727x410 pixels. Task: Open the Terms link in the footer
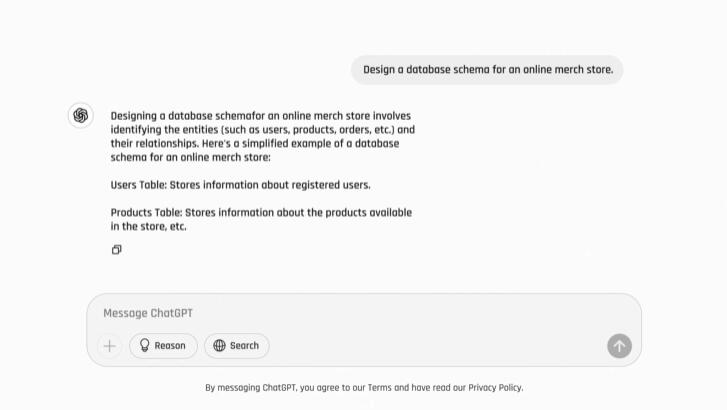click(x=379, y=388)
